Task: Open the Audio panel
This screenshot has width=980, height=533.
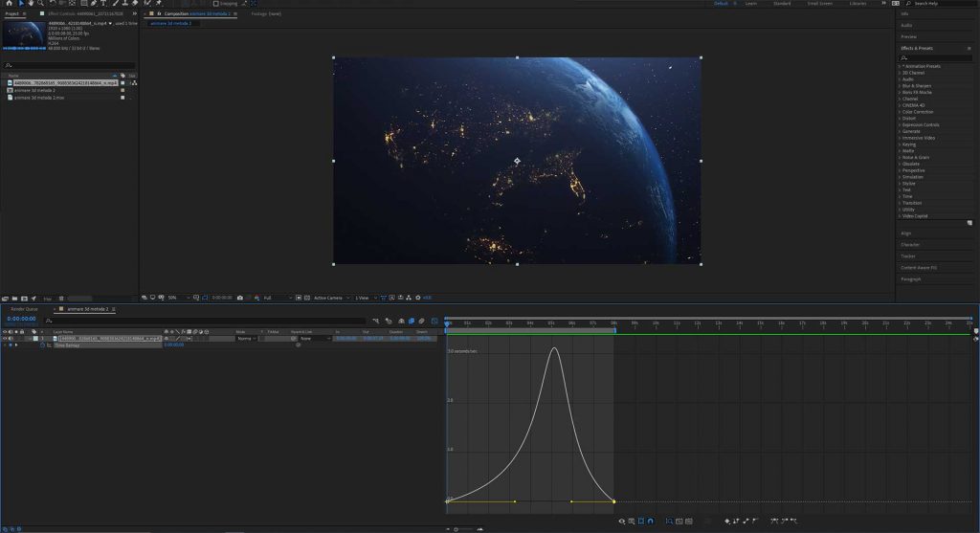Action: click(x=906, y=26)
